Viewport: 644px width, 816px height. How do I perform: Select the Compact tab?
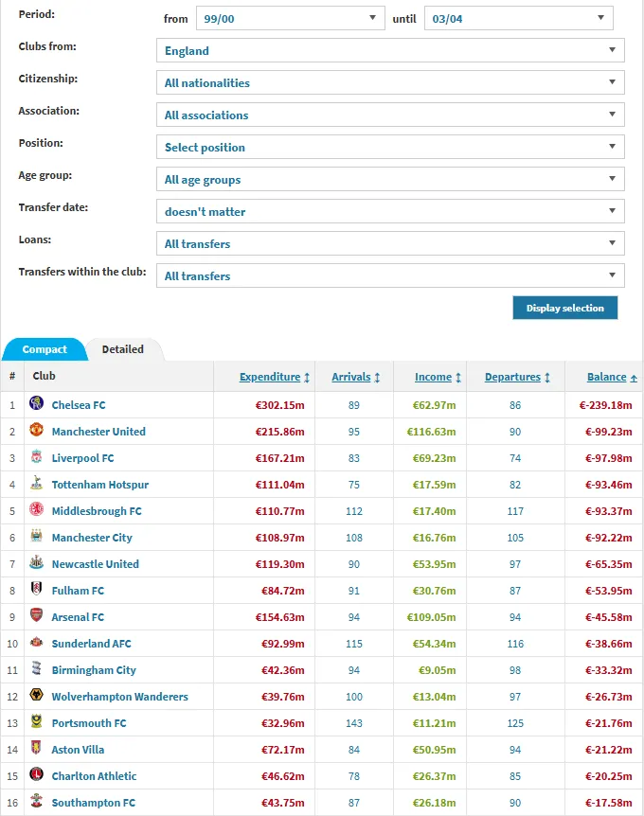[45, 349]
